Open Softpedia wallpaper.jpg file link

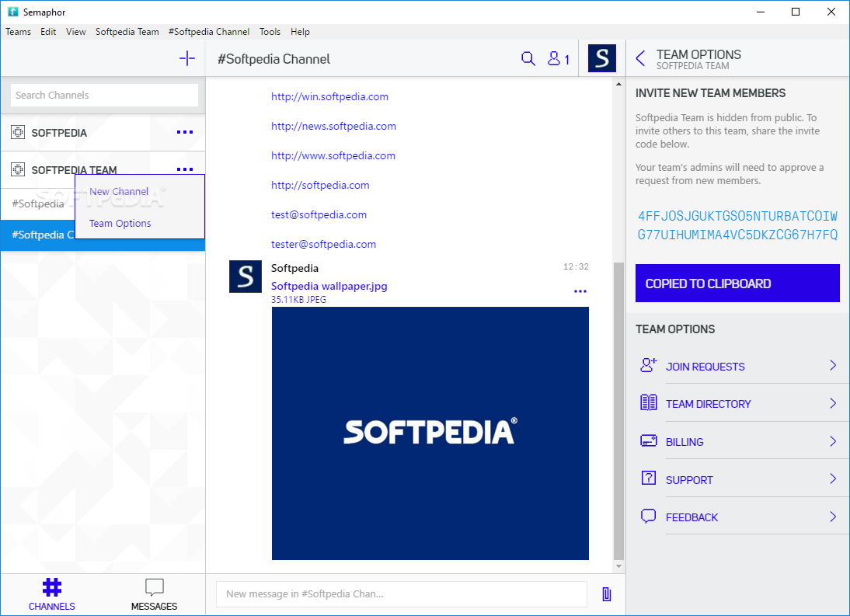coord(329,286)
